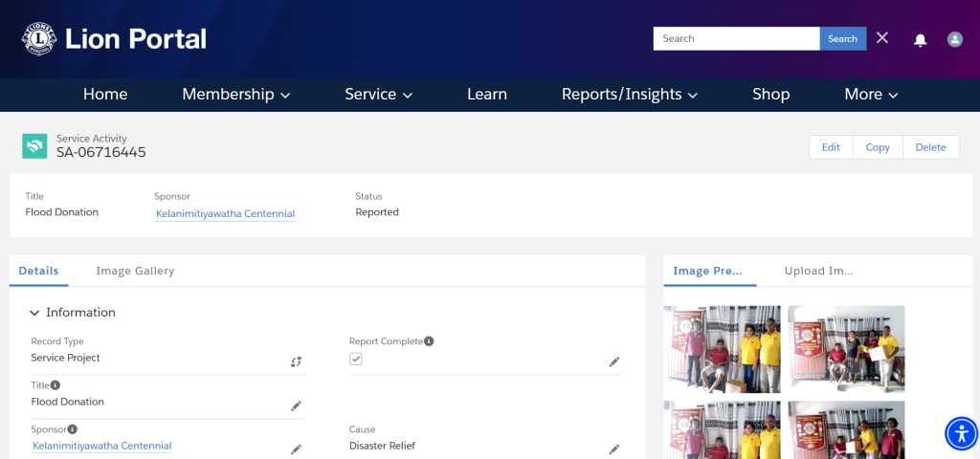Switch to the Image Gallery tab
The height and width of the screenshot is (459, 980).
pos(135,271)
